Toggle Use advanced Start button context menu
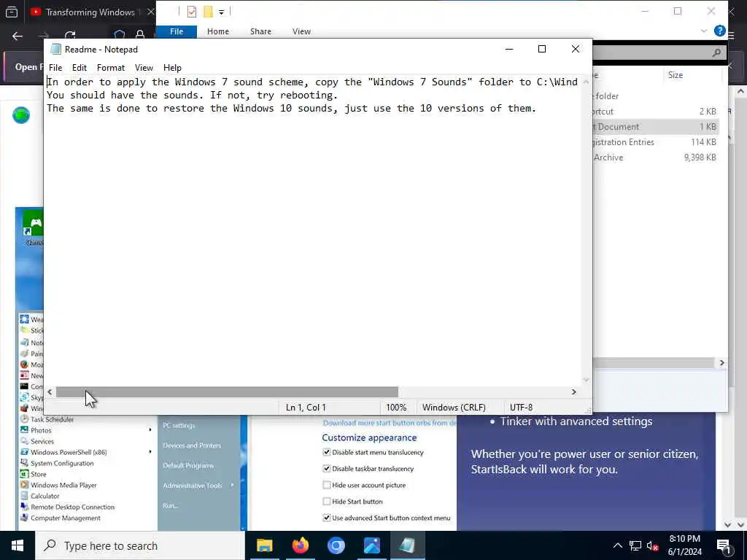The width and height of the screenshot is (747, 560). pos(326,518)
